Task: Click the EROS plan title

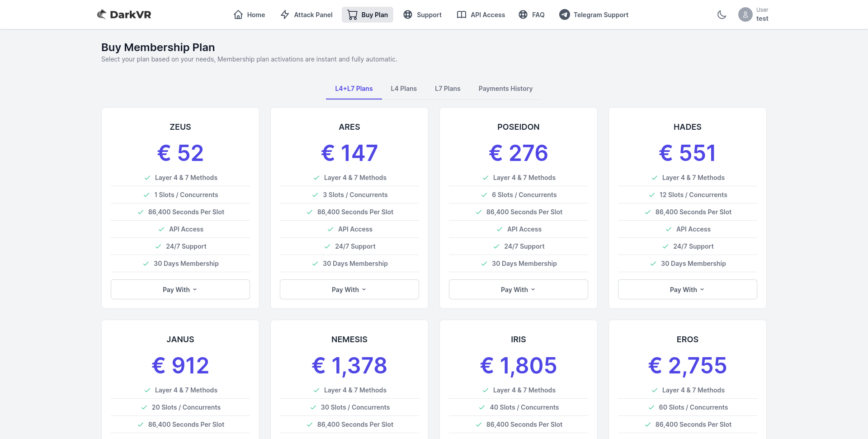Action: (688, 340)
